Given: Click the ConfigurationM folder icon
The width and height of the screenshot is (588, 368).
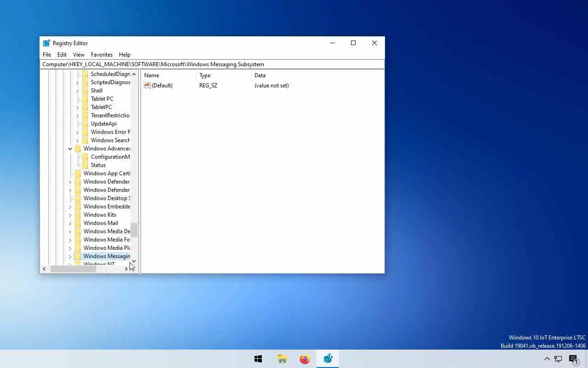Looking at the screenshot, I should coord(85,157).
